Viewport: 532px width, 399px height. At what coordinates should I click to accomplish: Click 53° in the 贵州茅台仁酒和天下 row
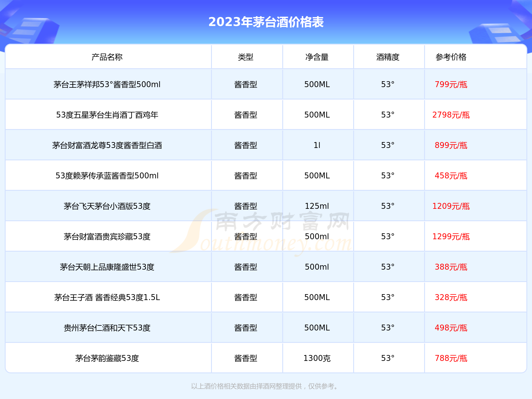pos(388,328)
